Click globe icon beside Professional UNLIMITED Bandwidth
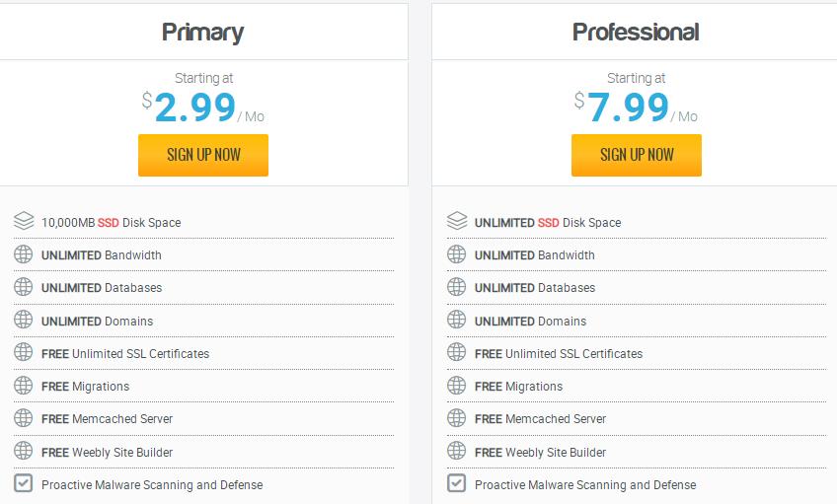This screenshot has width=837, height=504. click(456, 254)
